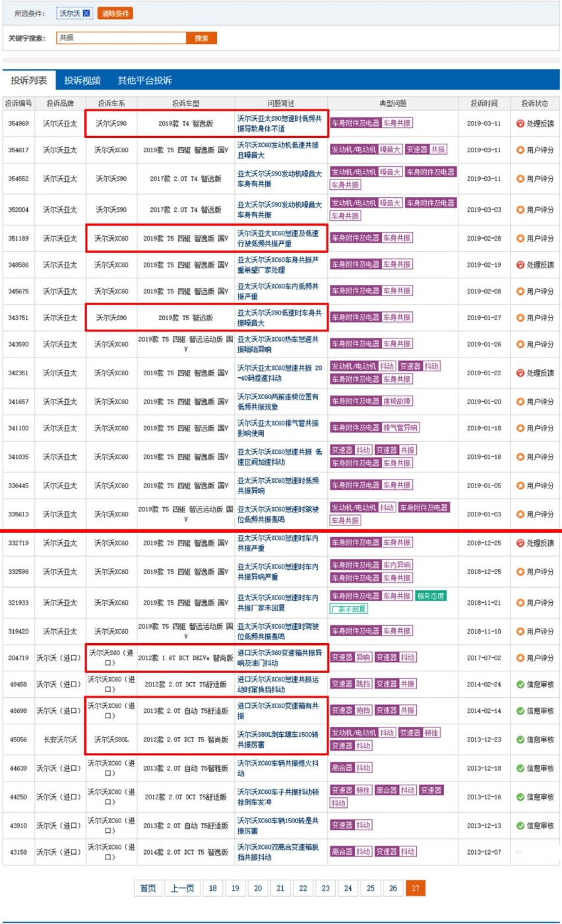
Task: Click the 处理反馈 status icon for complaint 332719
Action: [520, 543]
